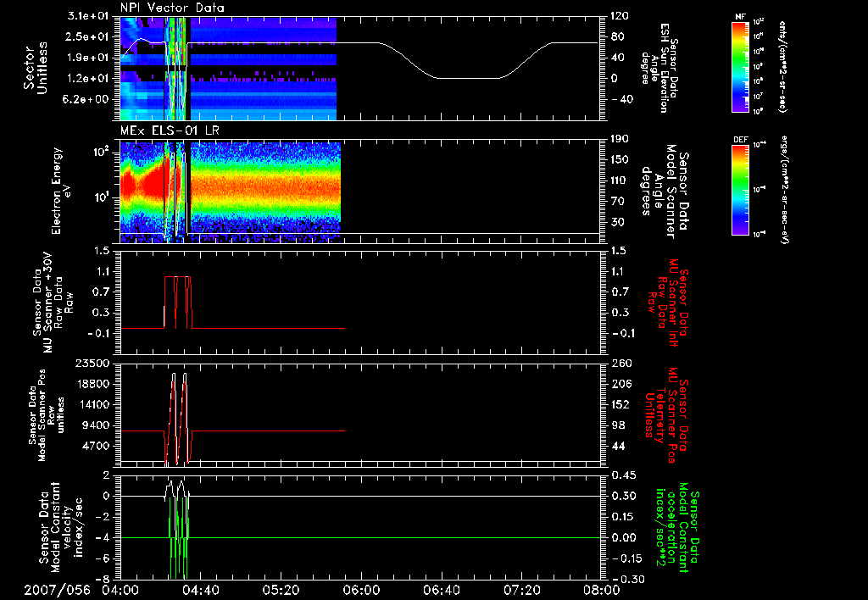Click the -40 degree elevation tick label
The height and width of the screenshot is (600, 868).
(623, 100)
